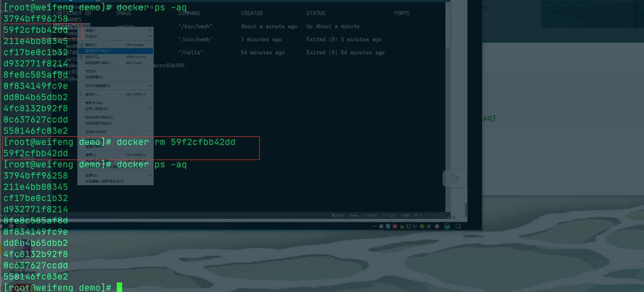Image resolution: width=644 pixels, height=292 pixels.
Task: Choose 粘贴远程IP地址(I) in the context menu
Action: (115, 123)
